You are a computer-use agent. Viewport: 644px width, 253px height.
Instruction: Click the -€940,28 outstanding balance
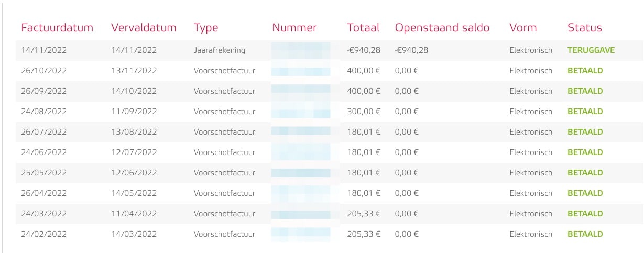tap(411, 50)
